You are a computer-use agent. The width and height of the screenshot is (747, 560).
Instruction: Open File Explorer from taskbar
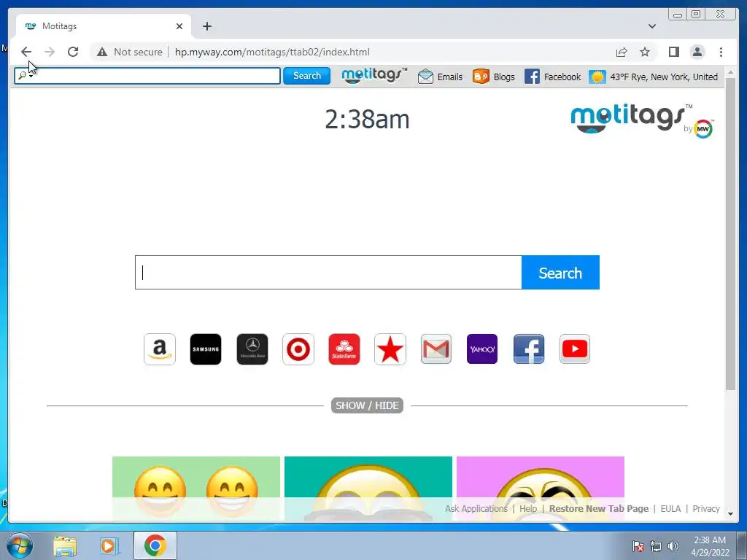point(65,546)
